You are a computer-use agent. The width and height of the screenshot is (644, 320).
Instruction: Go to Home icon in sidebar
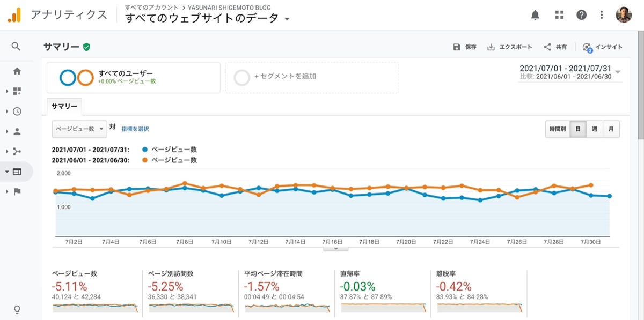click(x=17, y=71)
